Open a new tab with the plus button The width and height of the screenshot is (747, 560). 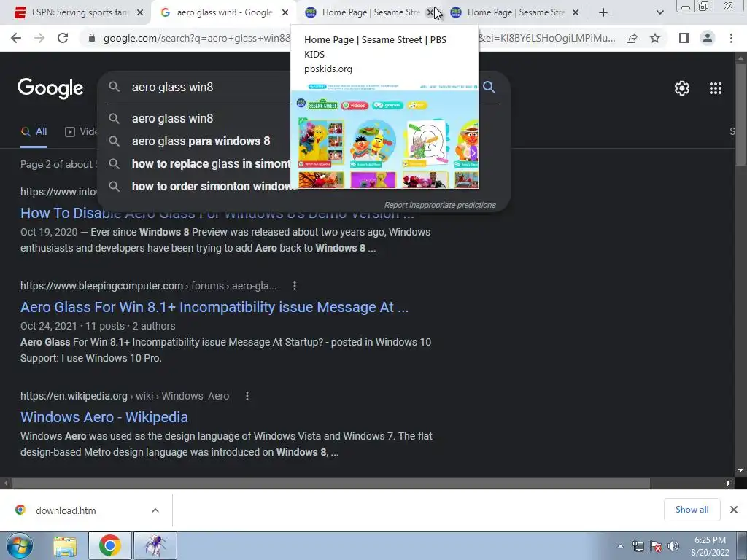click(603, 12)
